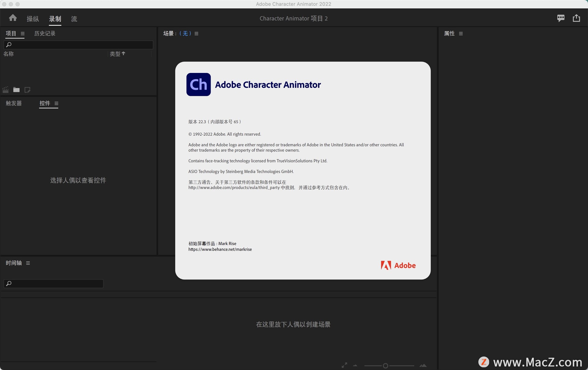588x370 pixels.
Task: Select the 项目 (Project) panel tab
Action: click(11, 33)
